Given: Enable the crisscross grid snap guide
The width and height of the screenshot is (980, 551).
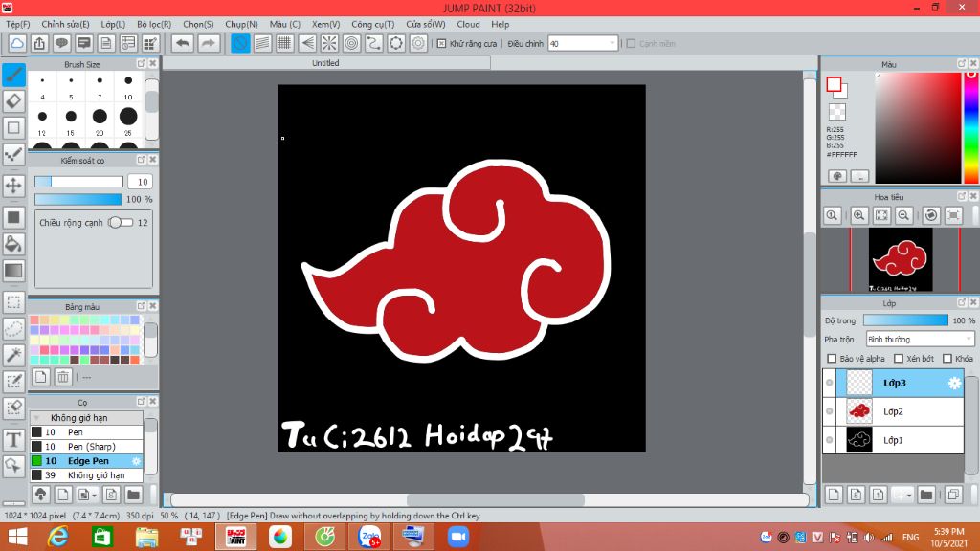Looking at the screenshot, I should pyautogui.click(x=285, y=43).
